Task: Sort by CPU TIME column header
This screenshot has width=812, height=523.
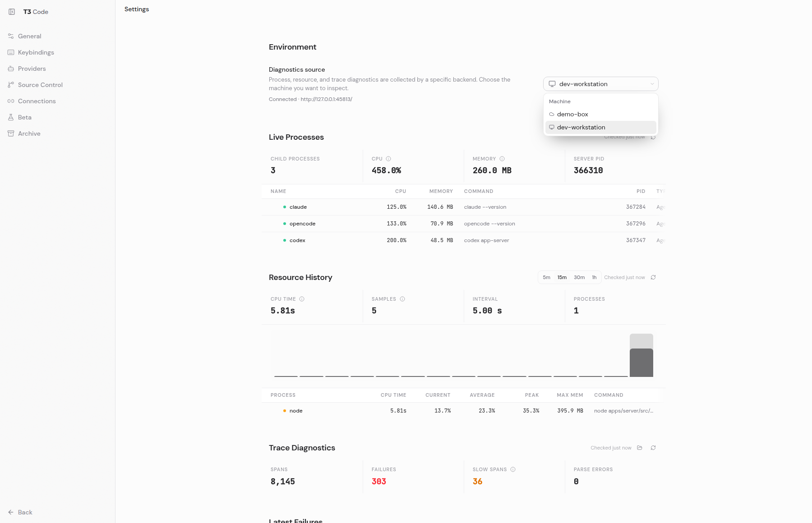Action: pos(393,395)
